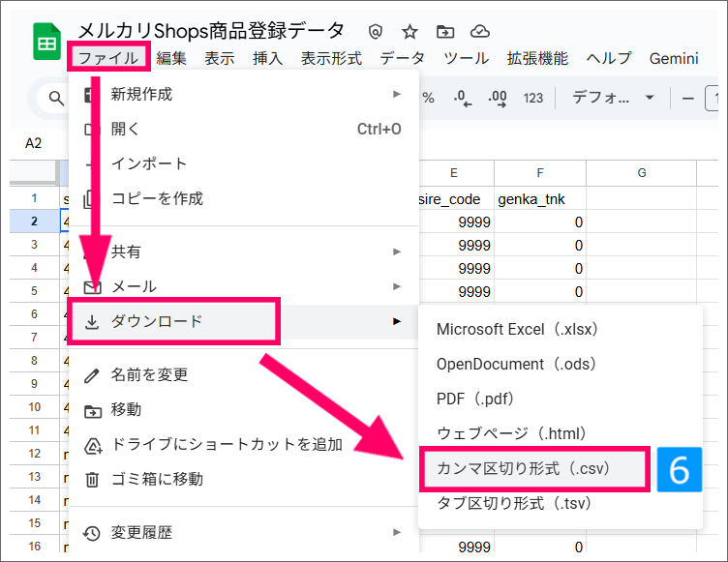Viewport: 728px width, 562px height.
Task: Open the default font dropdown
Action: 613,98
